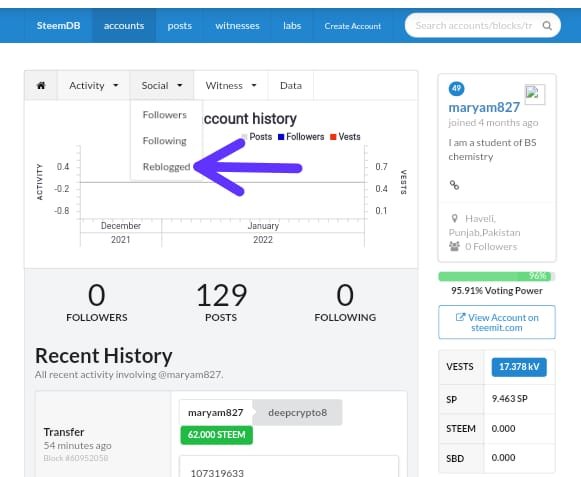Image resolution: width=581 pixels, height=477 pixels.
Task: Click the memo 107319633 text
Action: point(217,473)
